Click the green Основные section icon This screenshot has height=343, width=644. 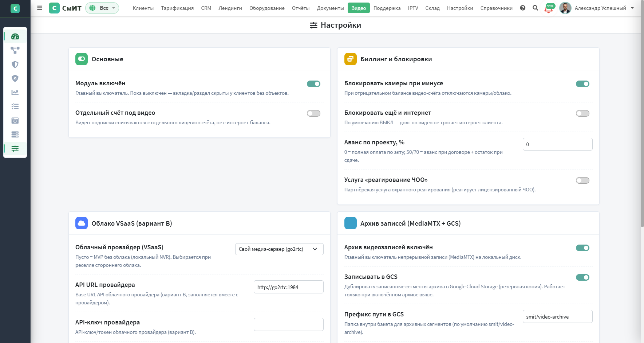(82, 59)
